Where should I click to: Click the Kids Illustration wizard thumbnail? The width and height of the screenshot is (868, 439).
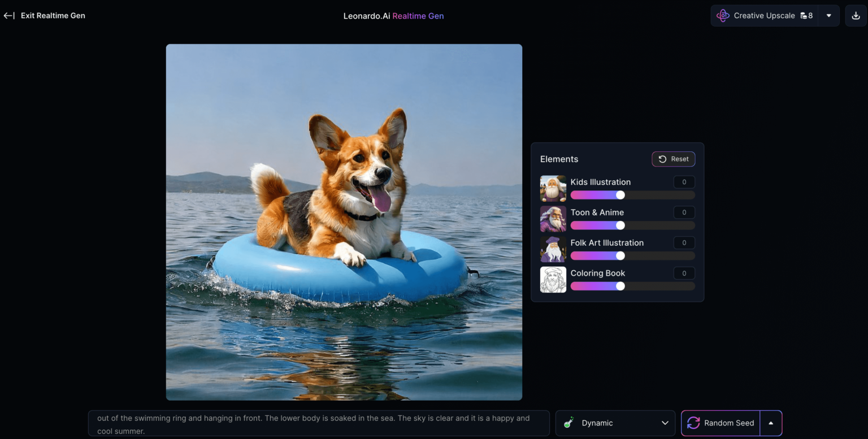(553, 188)
